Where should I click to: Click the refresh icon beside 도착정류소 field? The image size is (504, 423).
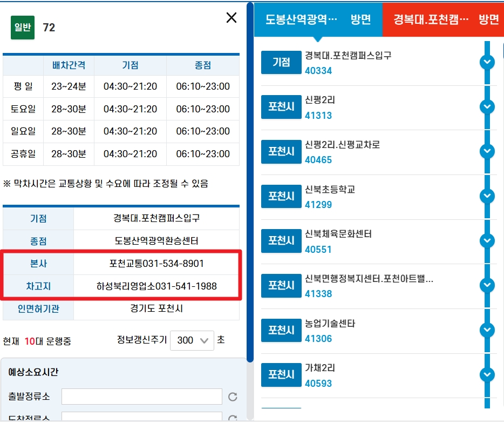click(233, 417)
